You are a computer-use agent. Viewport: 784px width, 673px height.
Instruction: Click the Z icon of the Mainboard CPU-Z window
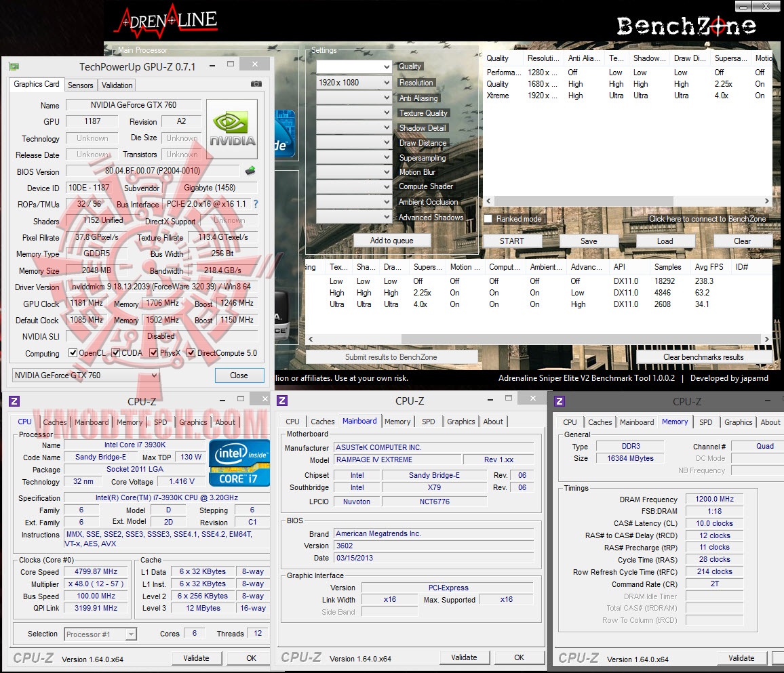283,401
